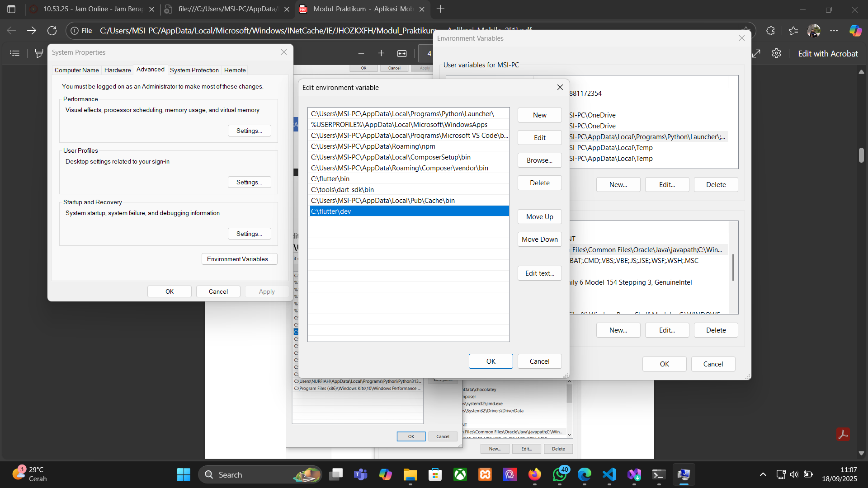
Task: Open the Environment Variables... button
Action: coord(239,259)
